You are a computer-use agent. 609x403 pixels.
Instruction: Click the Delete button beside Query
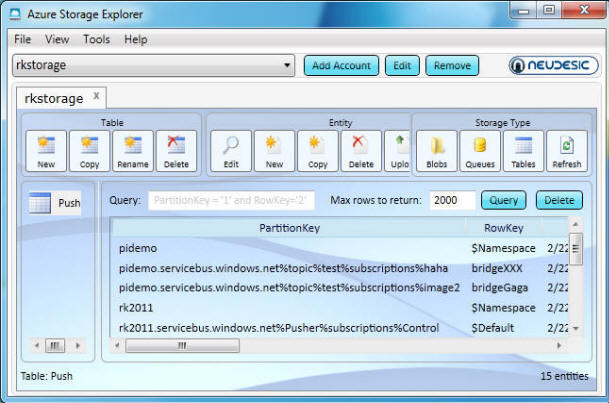tap(559, 200)
